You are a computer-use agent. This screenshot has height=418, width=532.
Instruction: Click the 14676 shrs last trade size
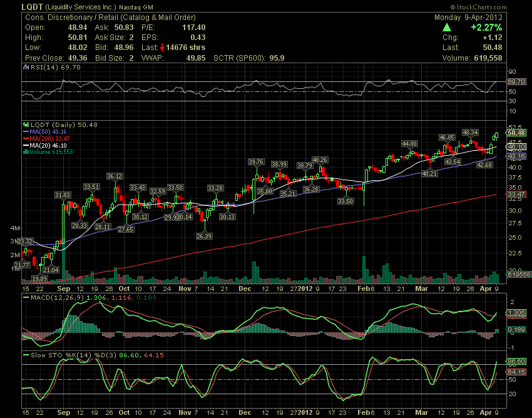coord(186,48)
